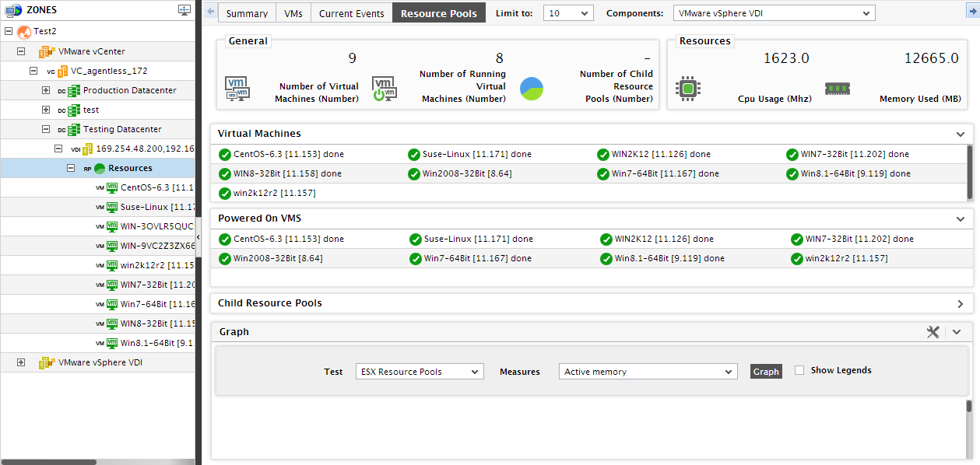Click the monitor icon in the ZONES header
Viewport: 980px width, 465px height.
(184, 10)
